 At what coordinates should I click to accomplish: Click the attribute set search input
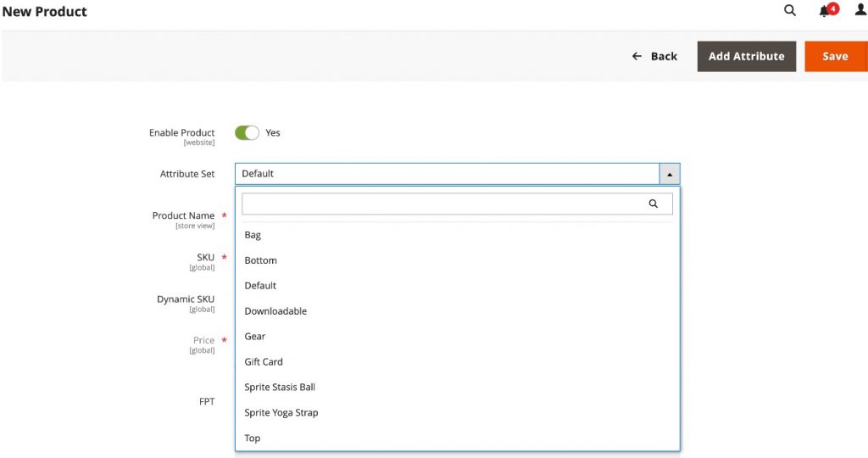click(x=442, y=204)
